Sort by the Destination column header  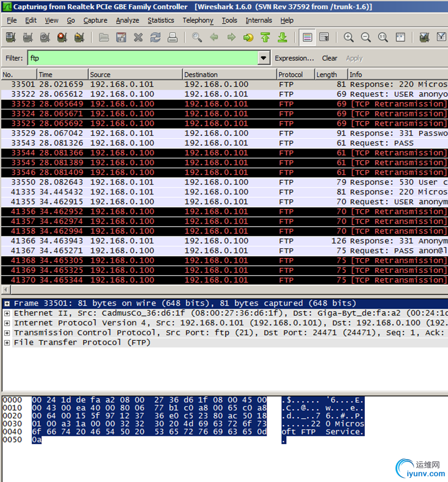click(x=229, y=74)
